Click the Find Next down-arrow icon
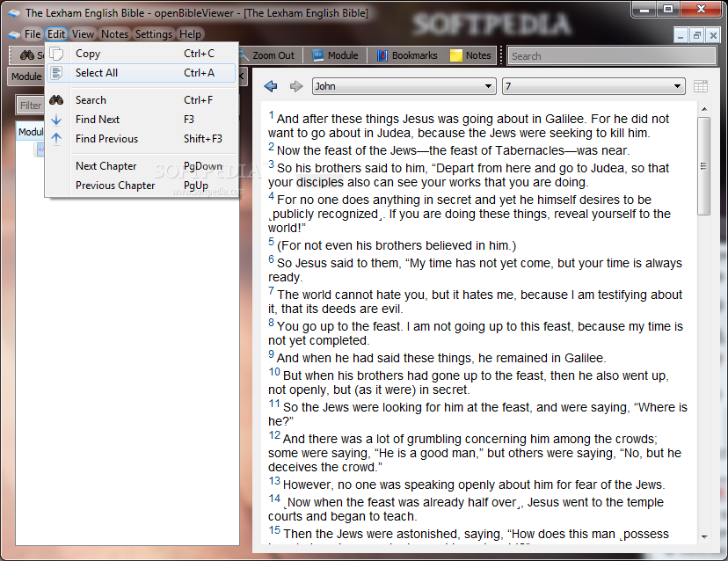The height and width of the screenshot is (561, 728). [x=56, y=120]
